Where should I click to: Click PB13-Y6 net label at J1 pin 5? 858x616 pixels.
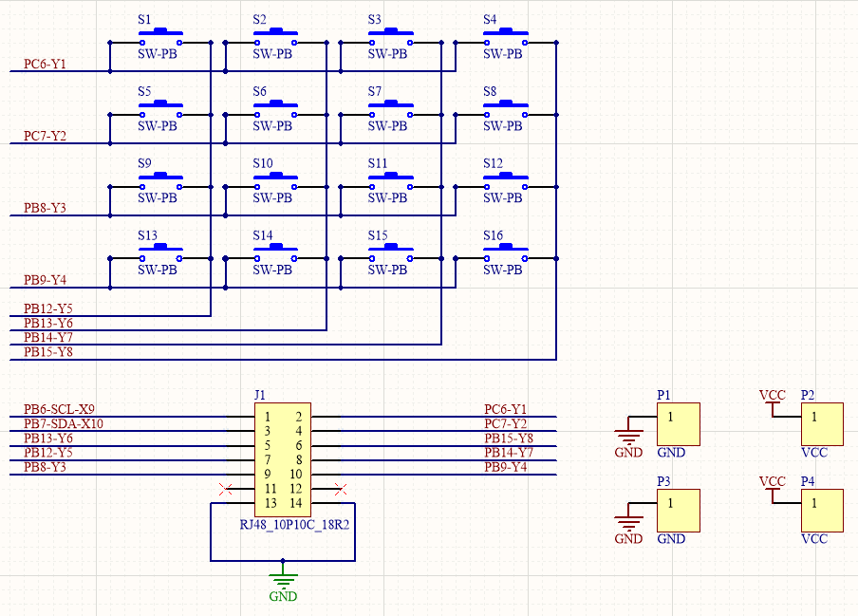(48, 439)
